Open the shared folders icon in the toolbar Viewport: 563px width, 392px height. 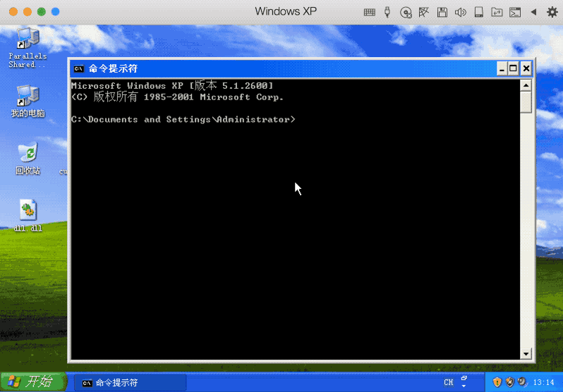point(497,12)
